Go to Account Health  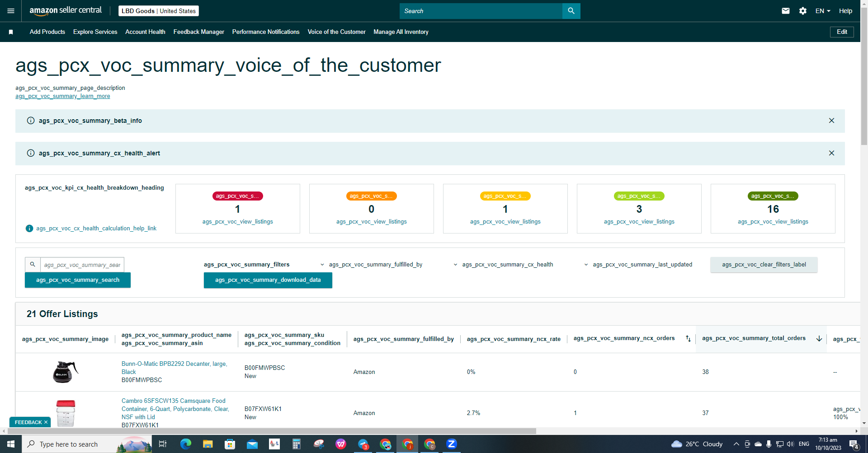[x=145, y=32]
